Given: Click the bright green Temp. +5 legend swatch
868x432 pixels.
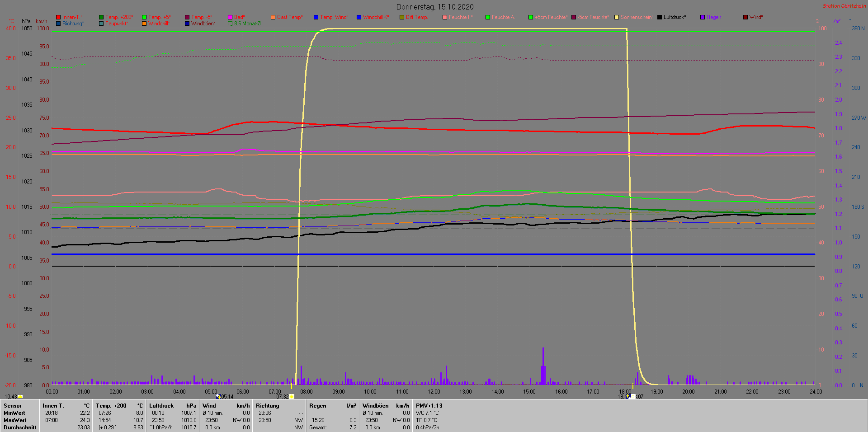Looking at the screenshot, I should click(x=144, y=17).
